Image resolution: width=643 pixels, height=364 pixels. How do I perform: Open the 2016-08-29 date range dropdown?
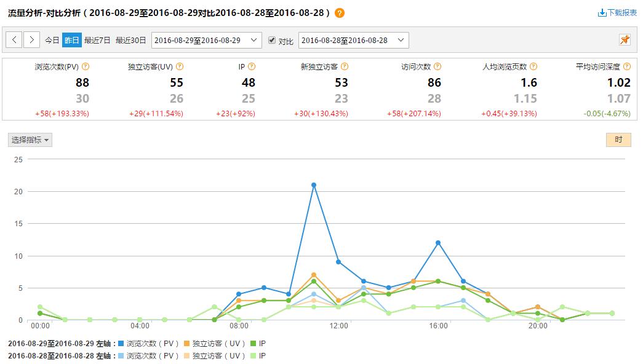(206, 40)
